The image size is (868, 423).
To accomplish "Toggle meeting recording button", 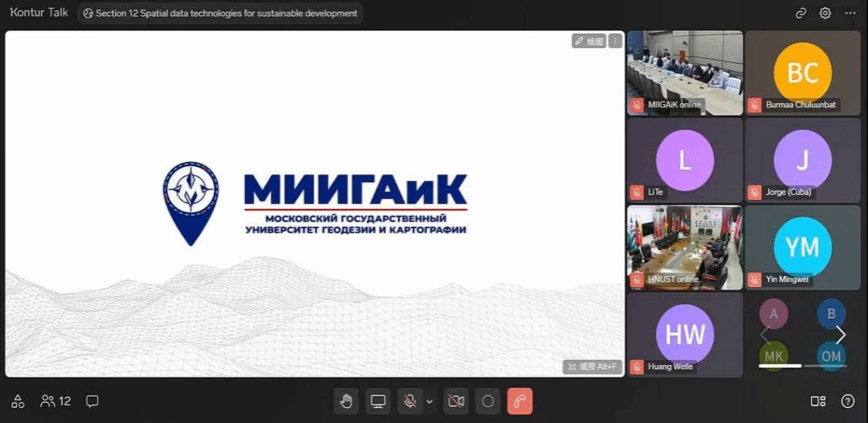I will 488,401.
